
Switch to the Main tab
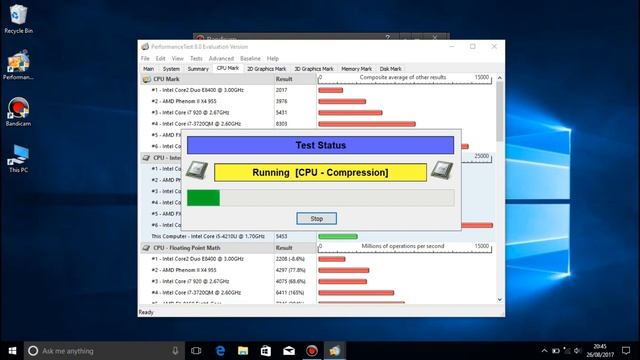pos(149,69)
